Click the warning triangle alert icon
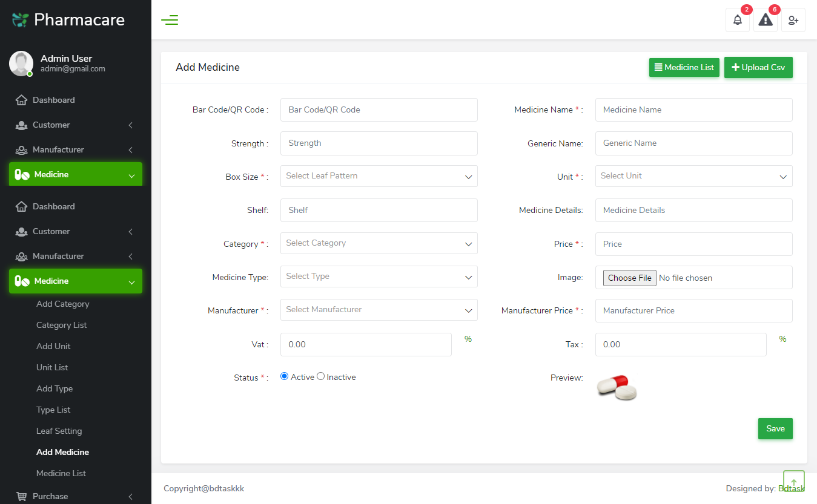The image size is (817, 504). click(x=766, y=20)
